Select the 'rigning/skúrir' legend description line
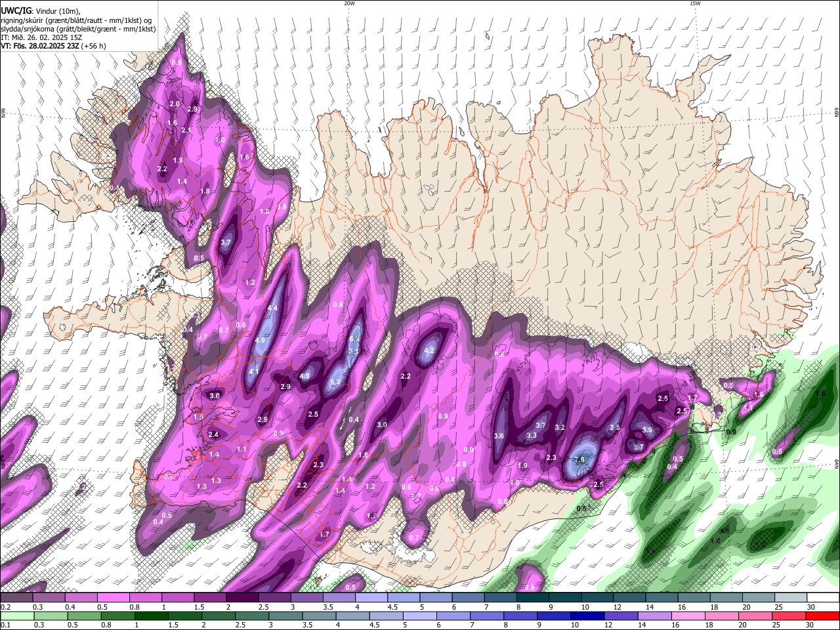 (76, 20)
